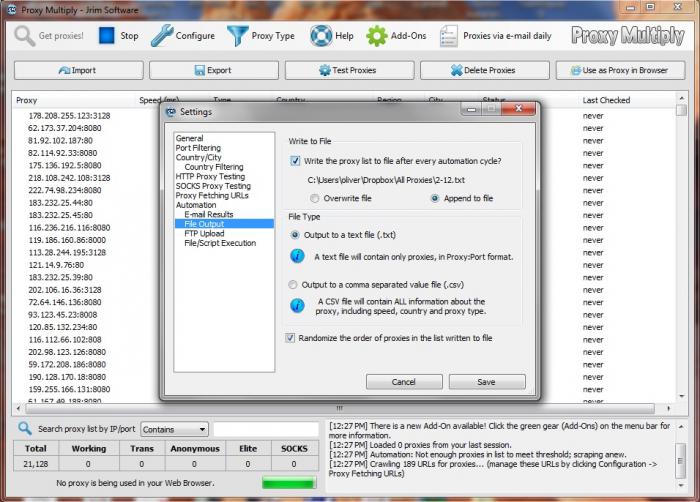Sort by the Last Checked column header
Image resolution: width=700 pixels, height=502 pixels.
click(606, 100)
